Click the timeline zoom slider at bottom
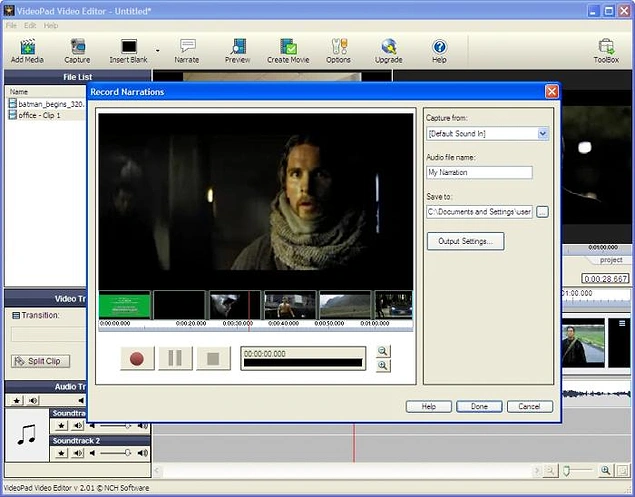Viewport: 635px width, 497px height. pyautogui.click(x=578, y=470)
